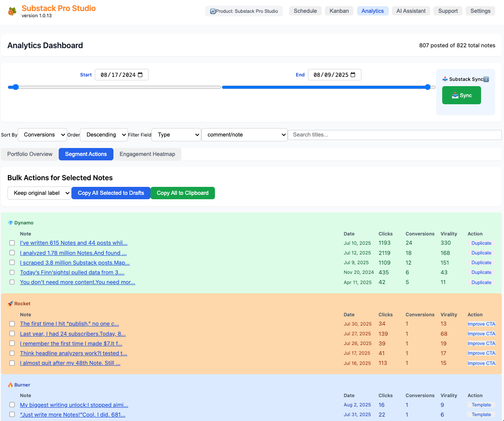Screen dimensions: 504x421
Task: Click the fire icon next to Burner
Action: pyautogui.click(x=10, y=385)
